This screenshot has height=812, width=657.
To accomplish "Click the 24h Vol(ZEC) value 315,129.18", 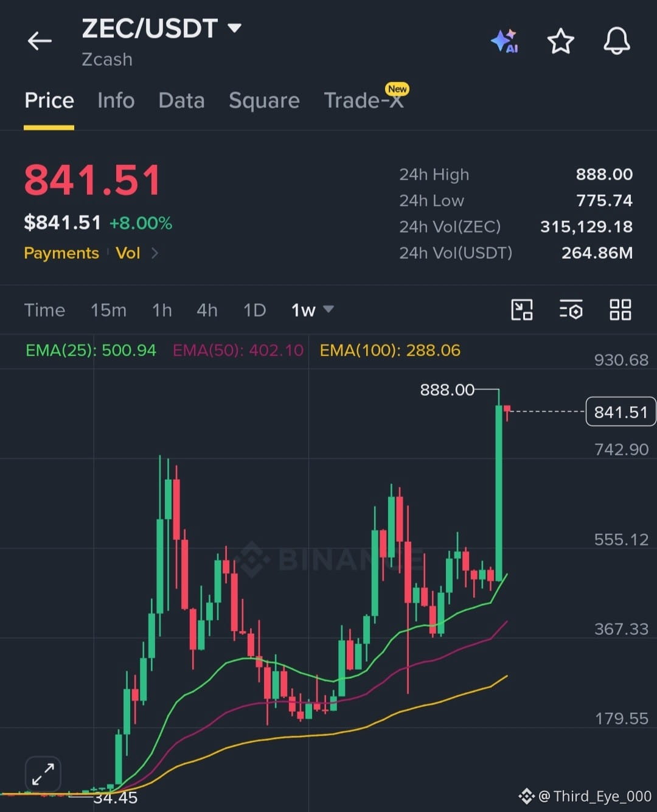I will click(586, 226).
